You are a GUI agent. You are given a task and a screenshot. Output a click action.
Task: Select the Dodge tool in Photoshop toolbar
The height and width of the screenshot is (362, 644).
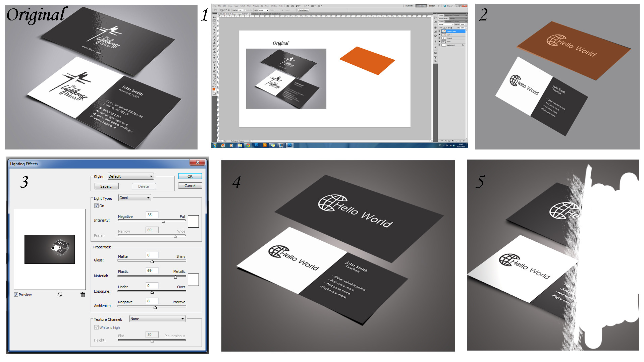[214, 58]
